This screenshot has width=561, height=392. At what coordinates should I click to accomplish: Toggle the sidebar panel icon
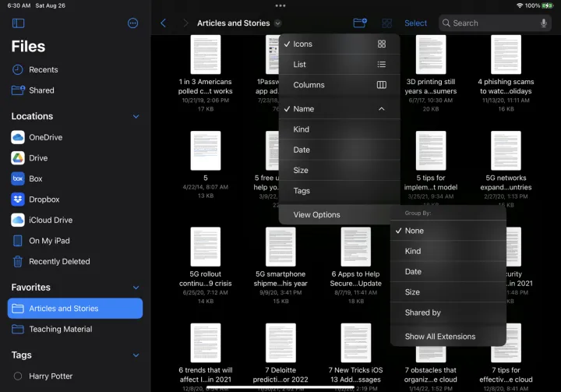19,23
